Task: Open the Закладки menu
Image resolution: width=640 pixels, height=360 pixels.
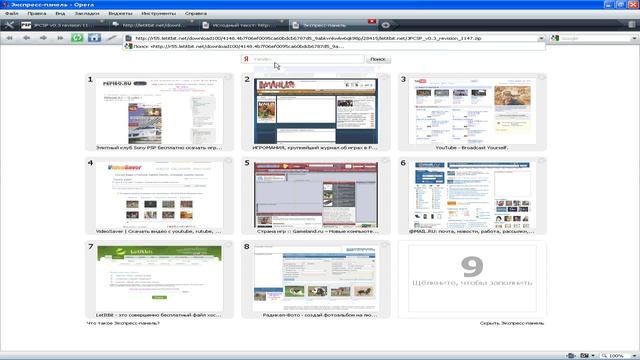Action: [87, 13]
